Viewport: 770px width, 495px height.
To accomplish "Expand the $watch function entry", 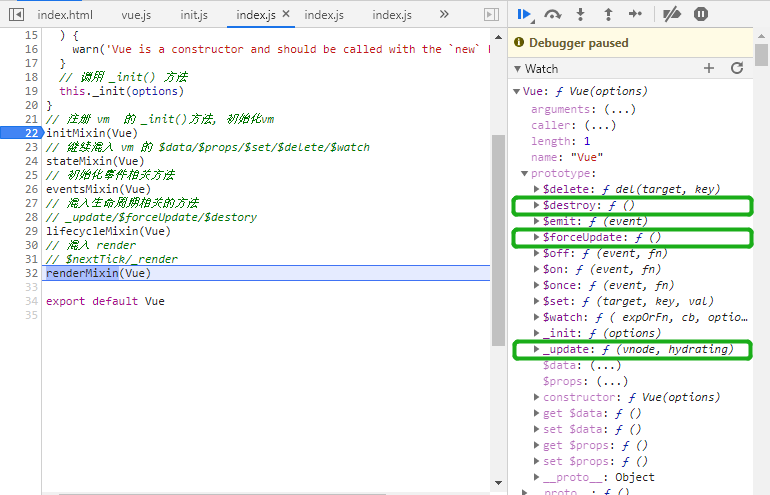I will 537,317.
